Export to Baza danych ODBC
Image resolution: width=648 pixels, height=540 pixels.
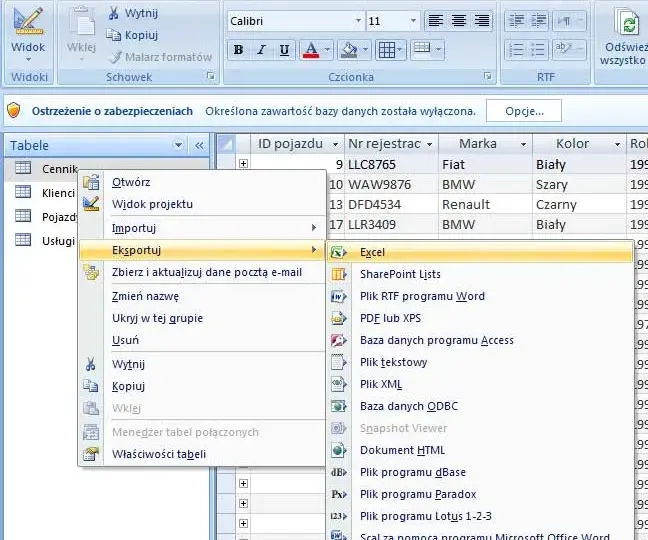[480, 406]
